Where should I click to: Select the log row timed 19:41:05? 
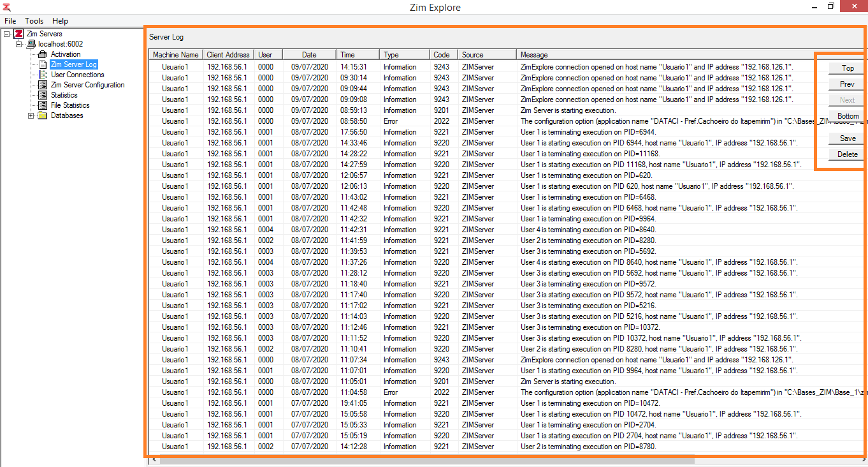tap(507, 403)
